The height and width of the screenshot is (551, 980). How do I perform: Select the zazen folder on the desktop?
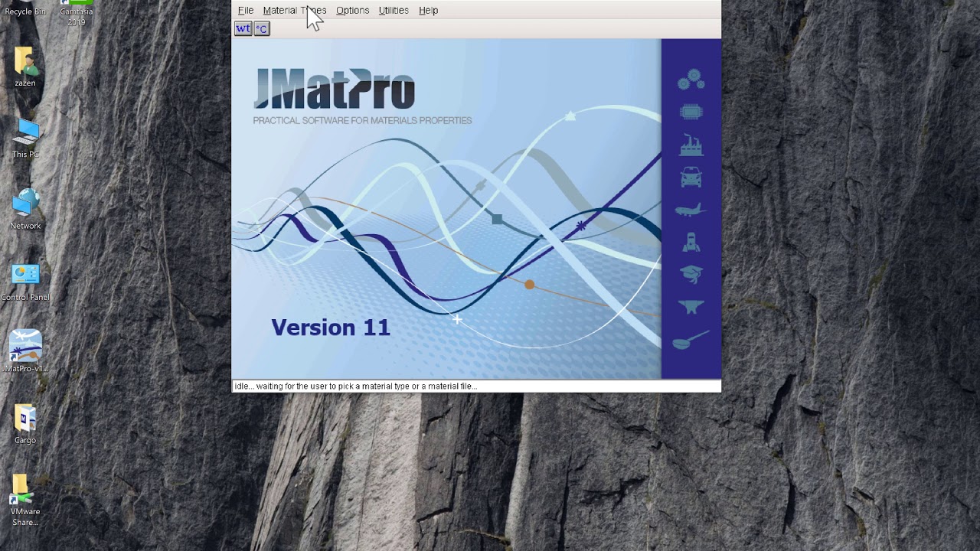pyautogui.click(x=25, y=67)
